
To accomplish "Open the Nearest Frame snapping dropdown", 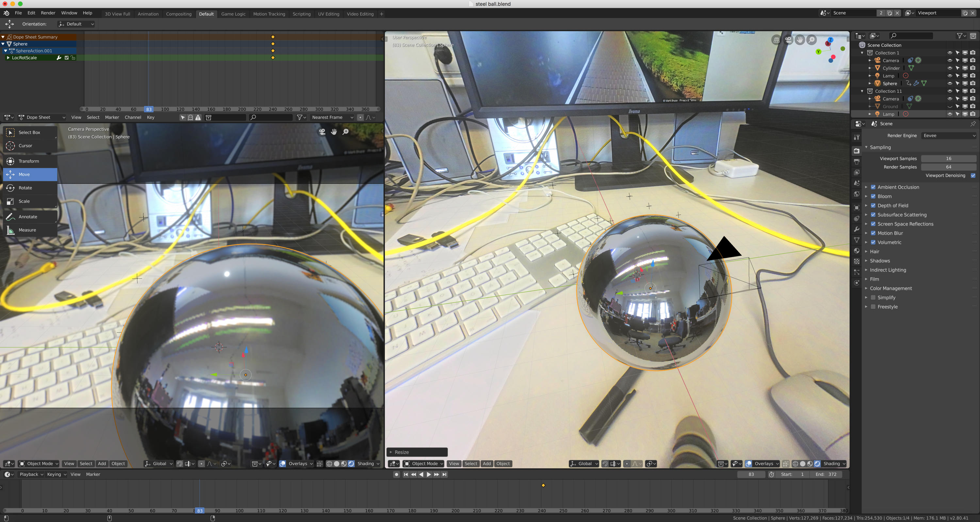I will 332,117.
